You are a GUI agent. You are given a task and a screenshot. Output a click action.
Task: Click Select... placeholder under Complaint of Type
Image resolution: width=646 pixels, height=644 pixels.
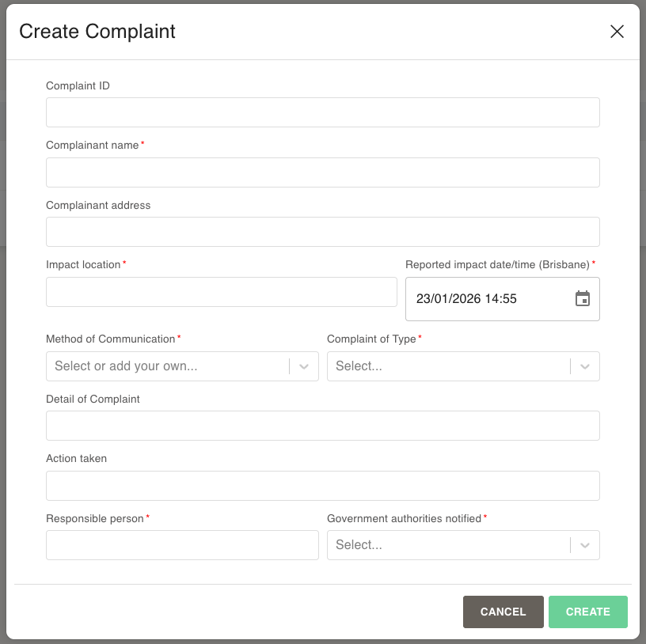coord(359,366)
